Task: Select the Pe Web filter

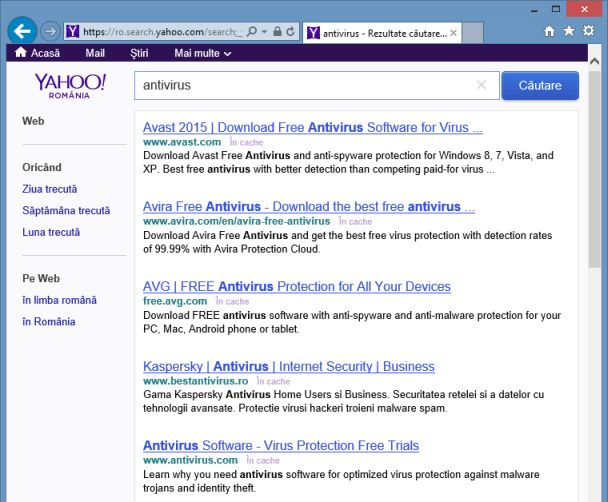Action: click(41, 278)
